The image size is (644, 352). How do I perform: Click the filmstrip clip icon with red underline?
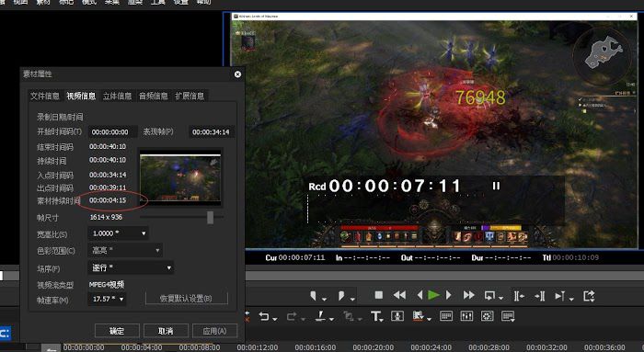point(418,316)
